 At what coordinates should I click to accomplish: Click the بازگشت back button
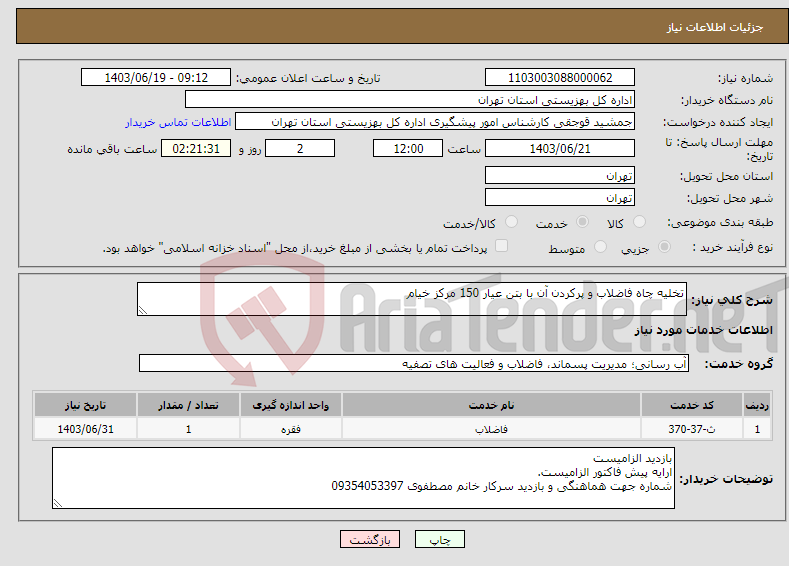[x=370, y=539]
